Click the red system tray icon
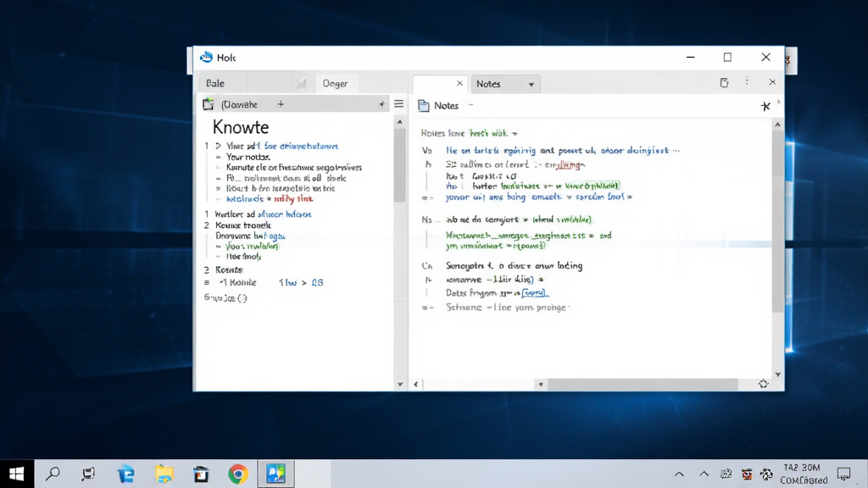The image size is (868, 488). 747,474
